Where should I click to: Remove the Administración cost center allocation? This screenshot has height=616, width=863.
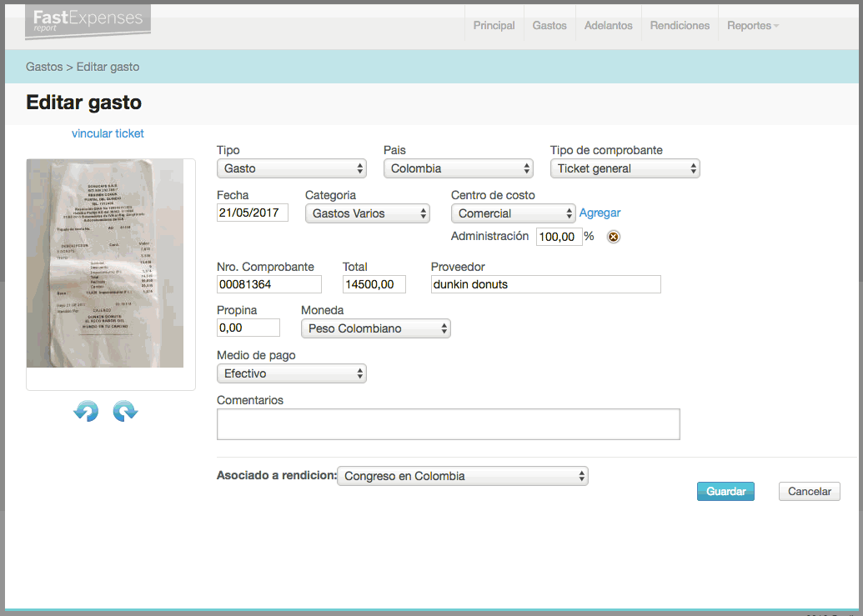pos(613,237)
